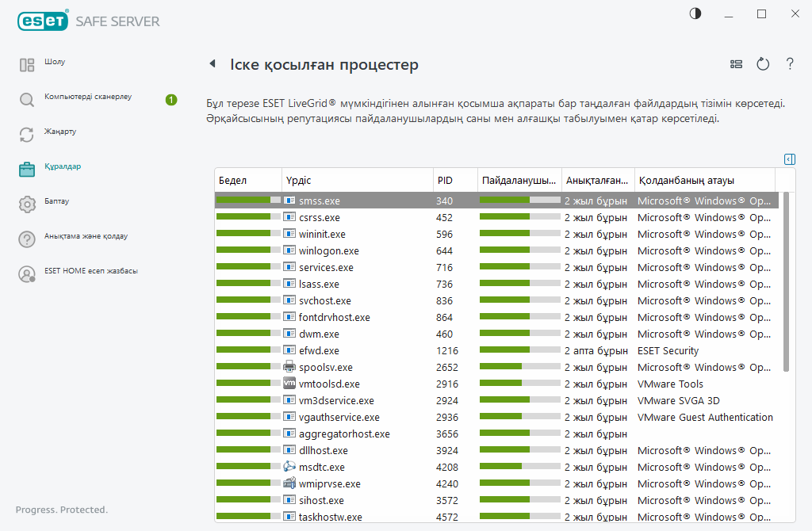This screenshot has width=812, height=531.
Task: Click the refresh icon at top right
Action: [x=763, y=64]
